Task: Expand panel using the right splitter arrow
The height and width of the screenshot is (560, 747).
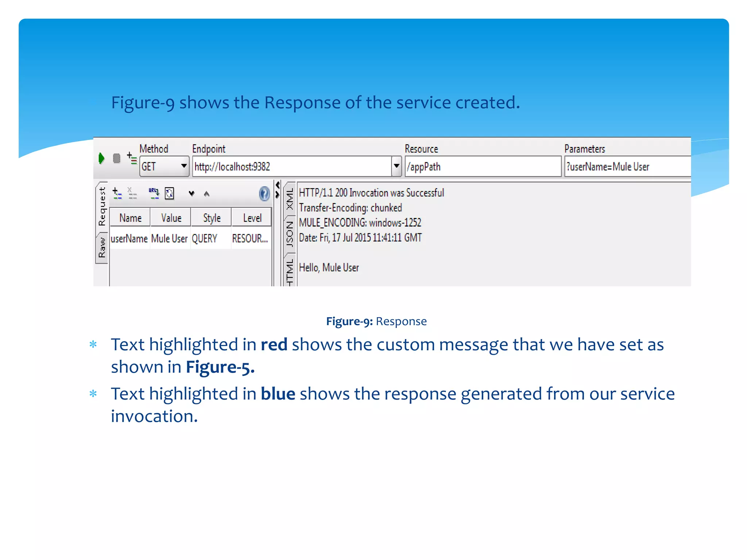Action: (278, 195)
